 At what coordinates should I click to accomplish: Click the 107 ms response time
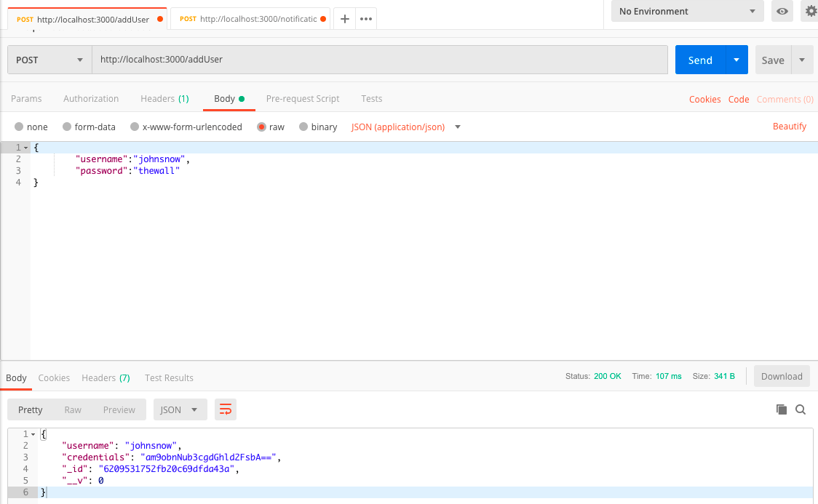click(x=668, y=376)
